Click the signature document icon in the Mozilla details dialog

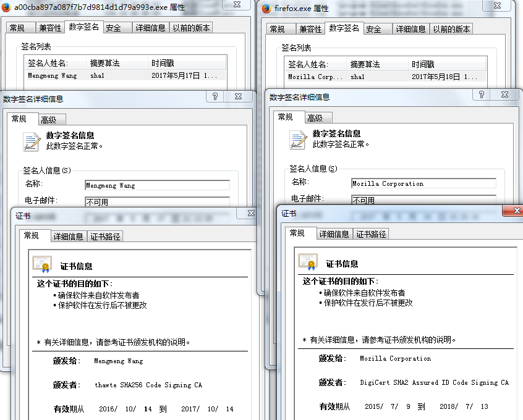(298, 140)
